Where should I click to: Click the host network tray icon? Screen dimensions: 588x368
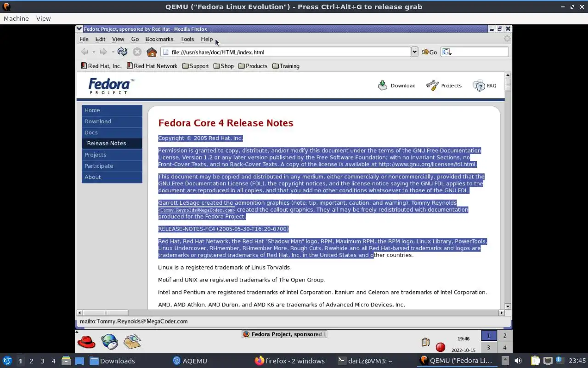click(x=548, y=361)
